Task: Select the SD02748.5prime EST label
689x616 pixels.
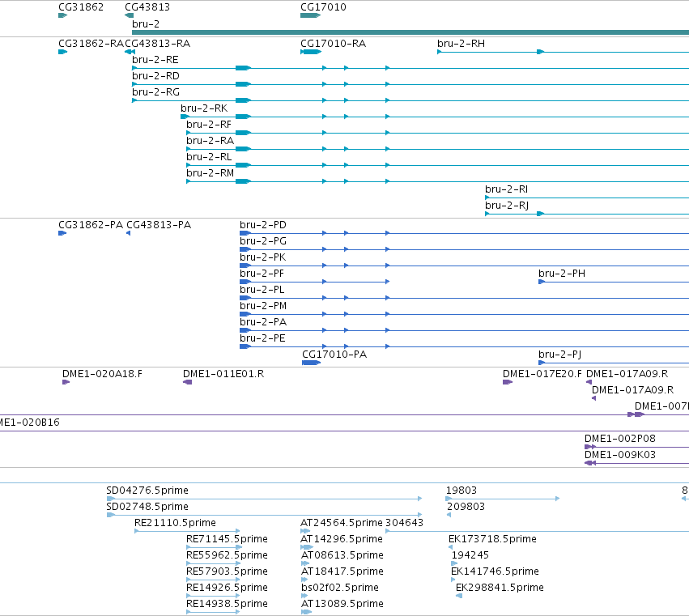Action: 147,507
